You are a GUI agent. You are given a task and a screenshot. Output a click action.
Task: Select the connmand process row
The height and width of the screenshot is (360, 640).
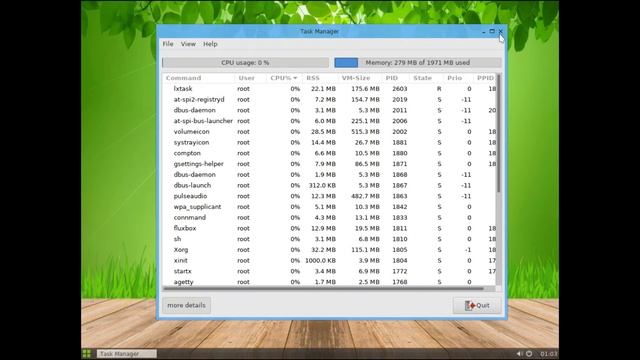point(329,218)
